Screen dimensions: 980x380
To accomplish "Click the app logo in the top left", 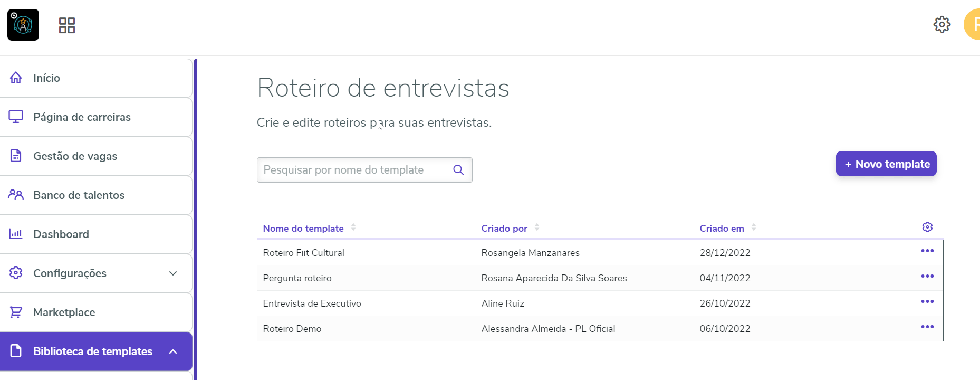I will 23,25.
